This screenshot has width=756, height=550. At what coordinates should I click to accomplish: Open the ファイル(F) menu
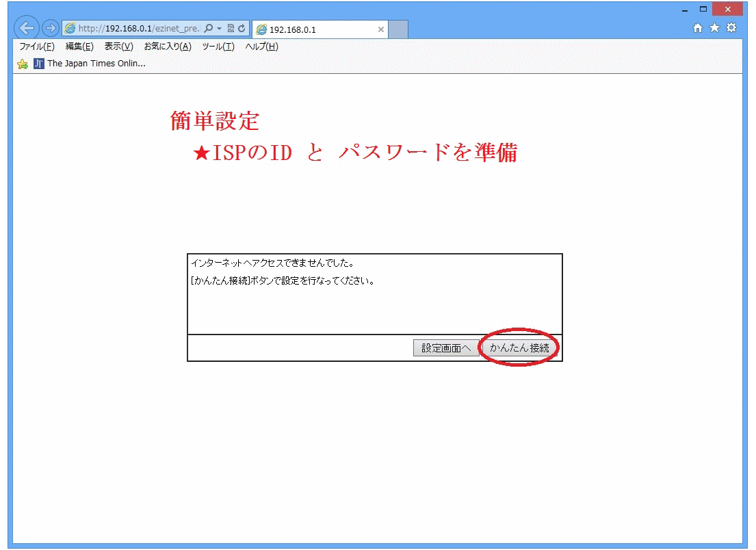point(37,47)
